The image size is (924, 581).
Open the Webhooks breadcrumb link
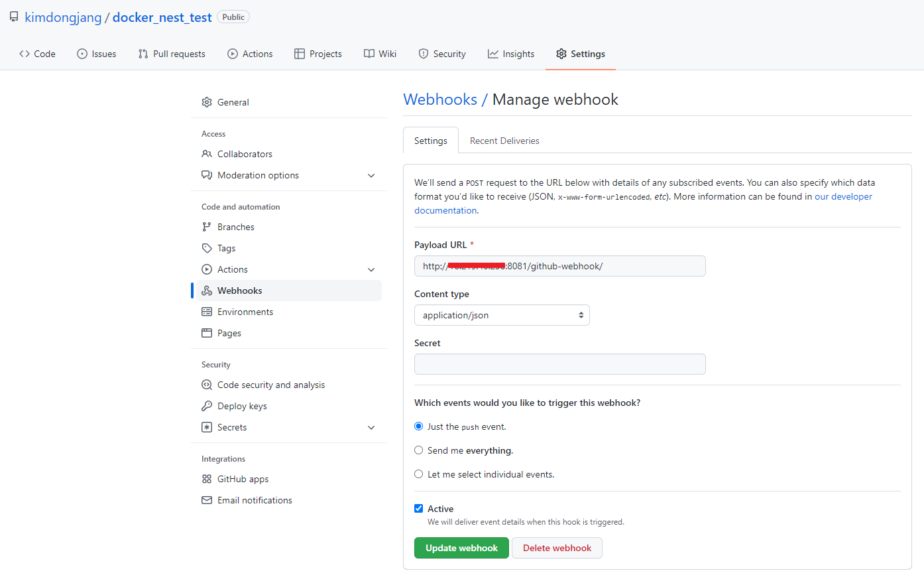coord(440,99)
